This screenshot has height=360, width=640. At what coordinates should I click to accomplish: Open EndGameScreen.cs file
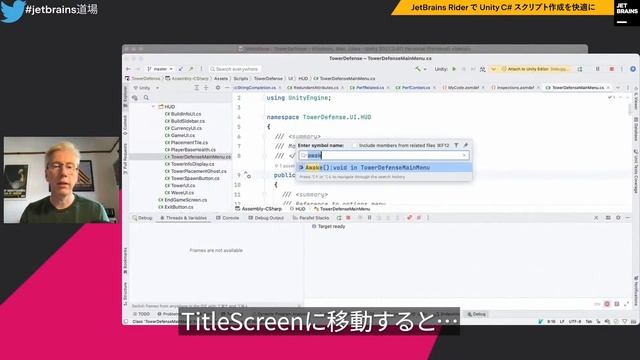click(x=182, y=200)
